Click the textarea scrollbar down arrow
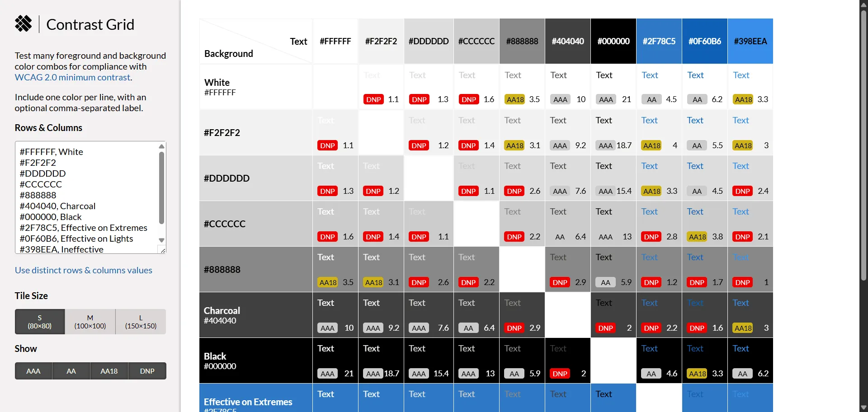The height and width of the screenshot is (412, 868). (x=161, y=240)
